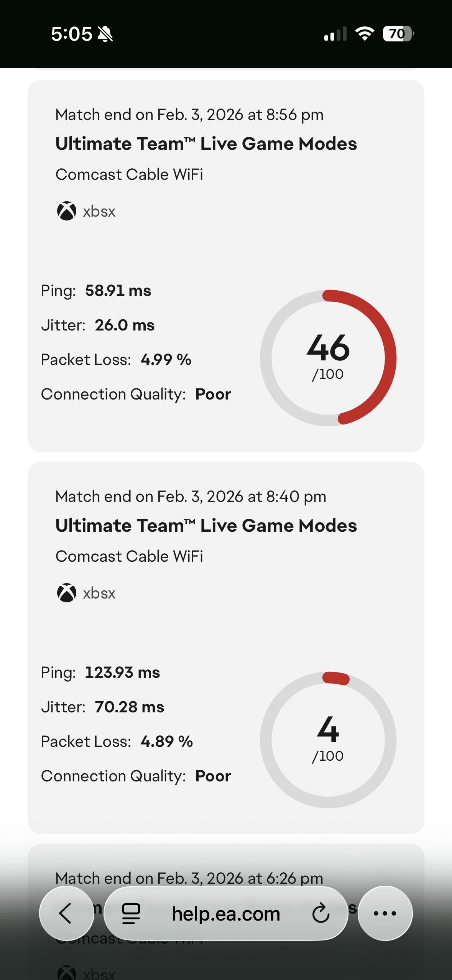Viewport: 452px width, 980px height.
Task: Tap the 58.91 ms ping value
Action: (x=118, y=291)
